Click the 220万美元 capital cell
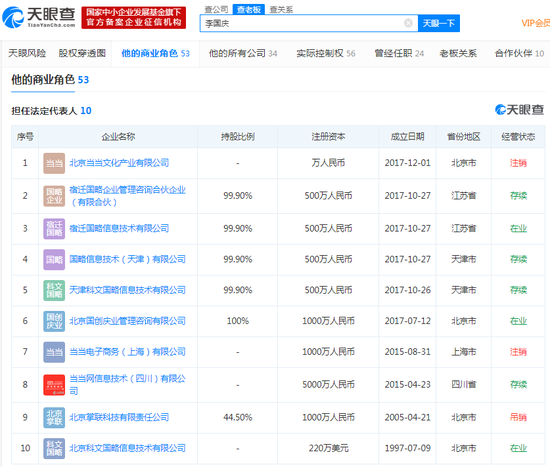The height and width of the screenshot is (467, 550). coord(328,448)
